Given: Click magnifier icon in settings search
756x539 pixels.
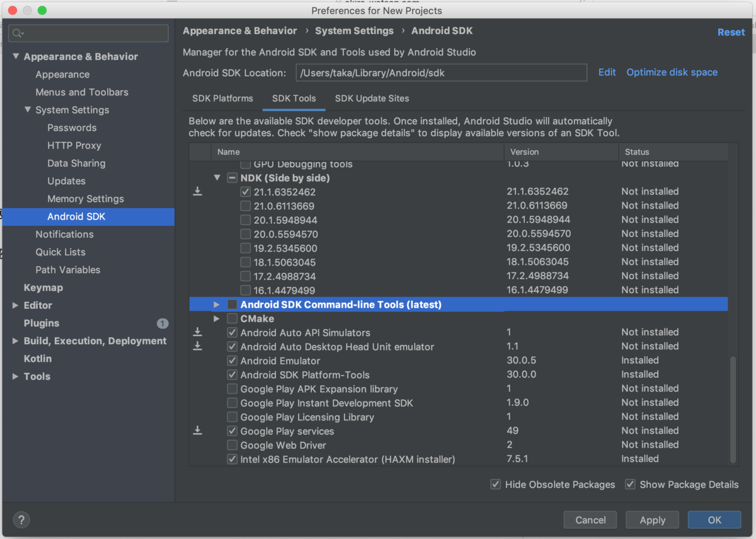Looking at the screenshot, I should [x=18, y=33].
